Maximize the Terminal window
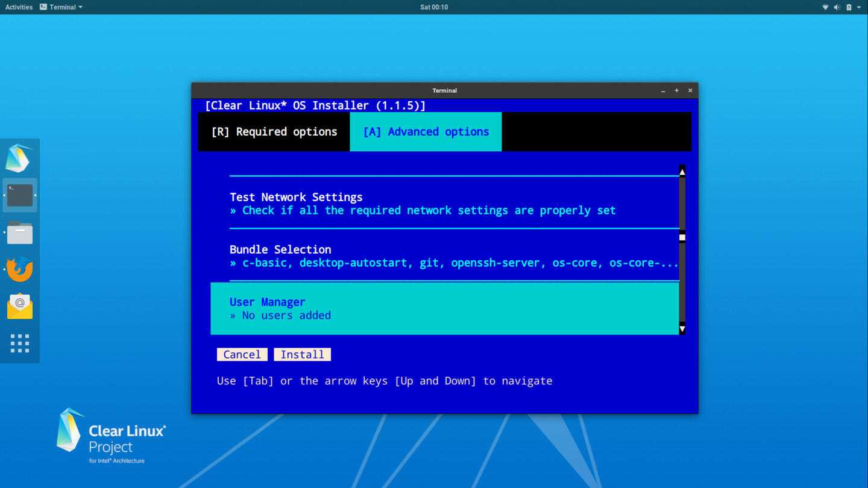868x488 pixels. (676, 90)
